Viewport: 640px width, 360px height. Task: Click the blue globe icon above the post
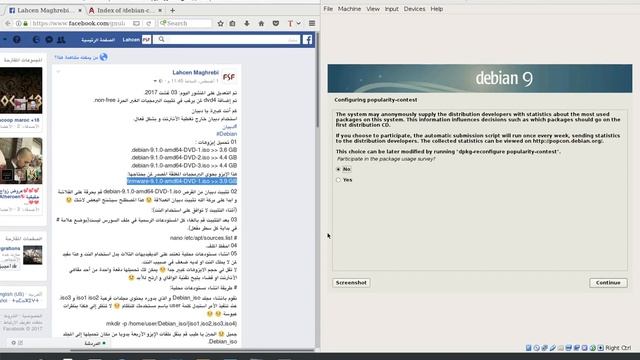coord(104,57)
